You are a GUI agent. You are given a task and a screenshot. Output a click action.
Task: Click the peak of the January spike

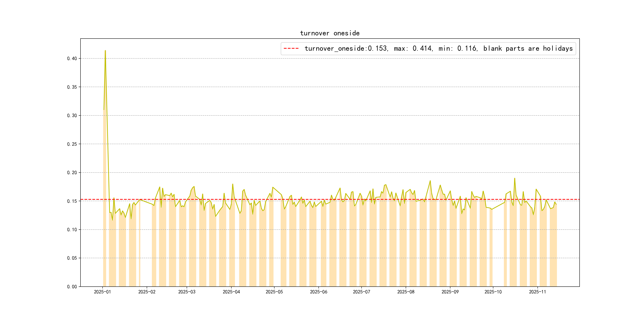(105, 50)
